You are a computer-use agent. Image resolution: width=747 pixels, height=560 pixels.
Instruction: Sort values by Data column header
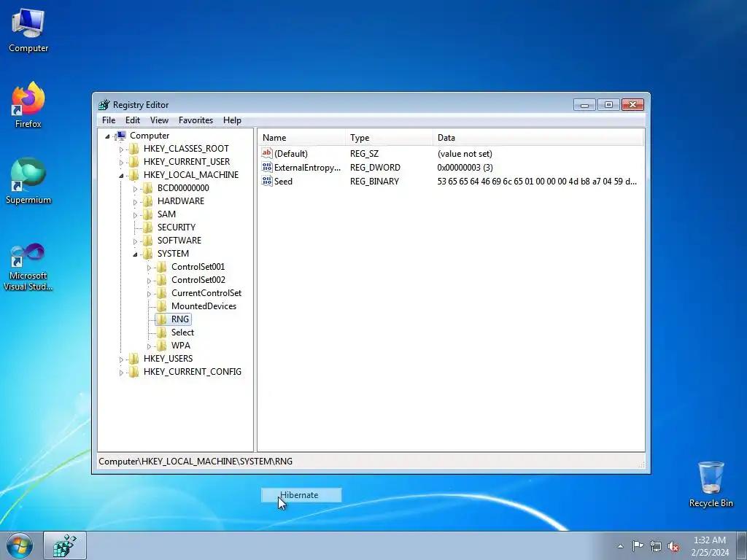538,138
